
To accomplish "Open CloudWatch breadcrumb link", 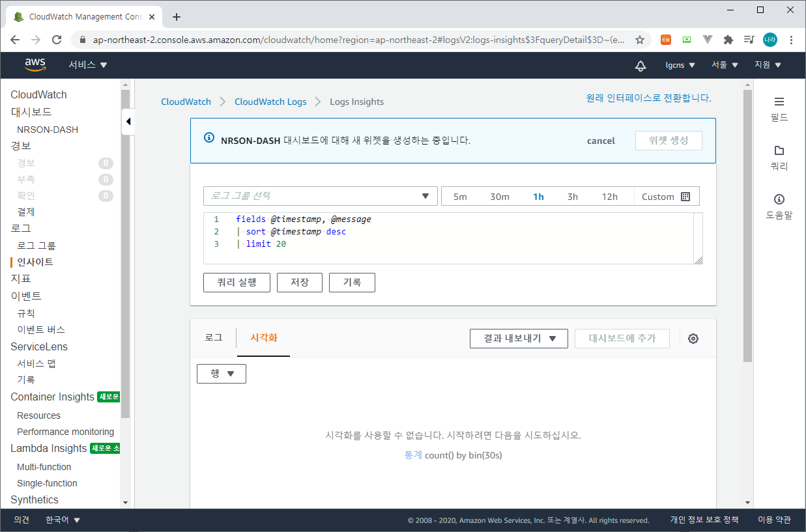I will click(186, 102).
